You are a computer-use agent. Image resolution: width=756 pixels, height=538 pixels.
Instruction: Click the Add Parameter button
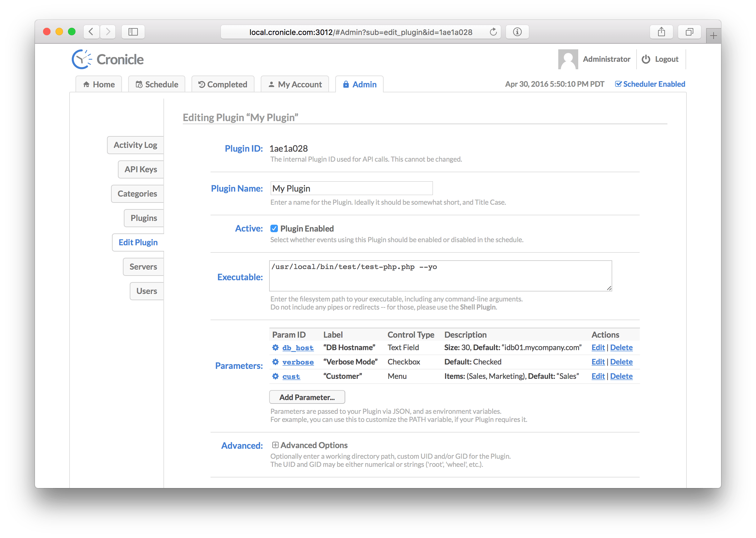point(307,397)
